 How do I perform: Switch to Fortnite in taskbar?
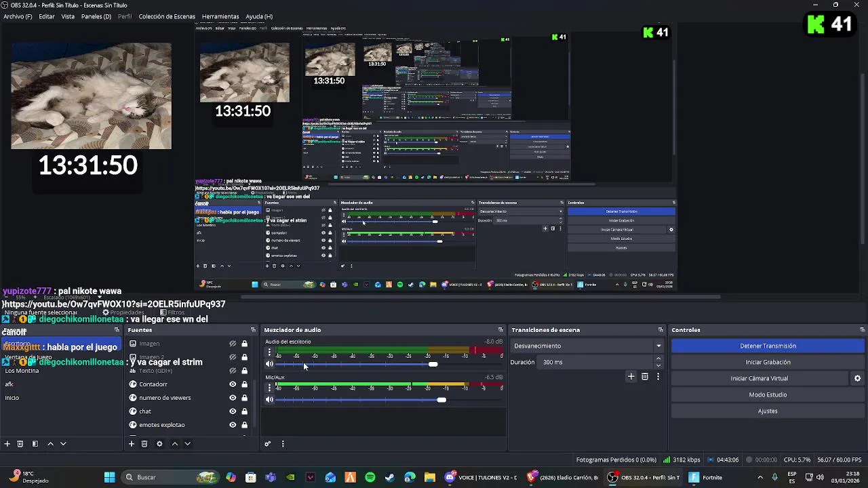707,477
